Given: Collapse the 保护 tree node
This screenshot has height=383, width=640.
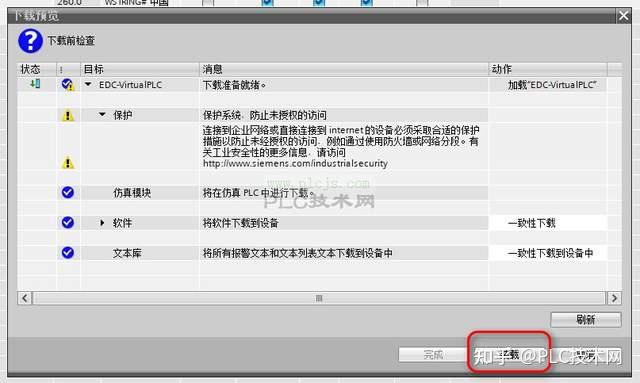Looking at the screenshot, I should pyautogui.click(x=102, y=115).
